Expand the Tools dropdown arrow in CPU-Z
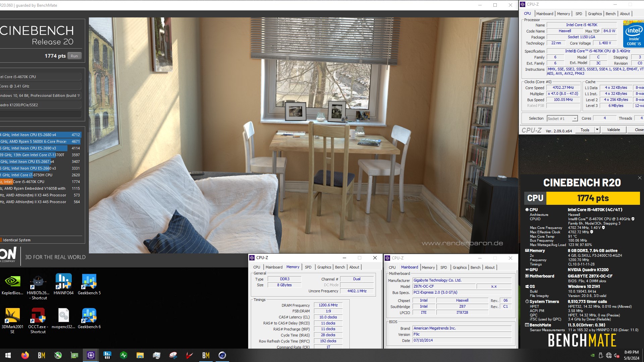This screenshot has height=362, width=644. [x=597, y=130]
